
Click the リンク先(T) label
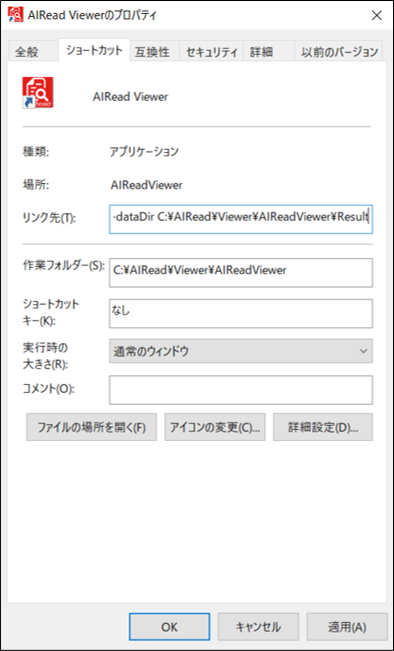tap(49, 219)
